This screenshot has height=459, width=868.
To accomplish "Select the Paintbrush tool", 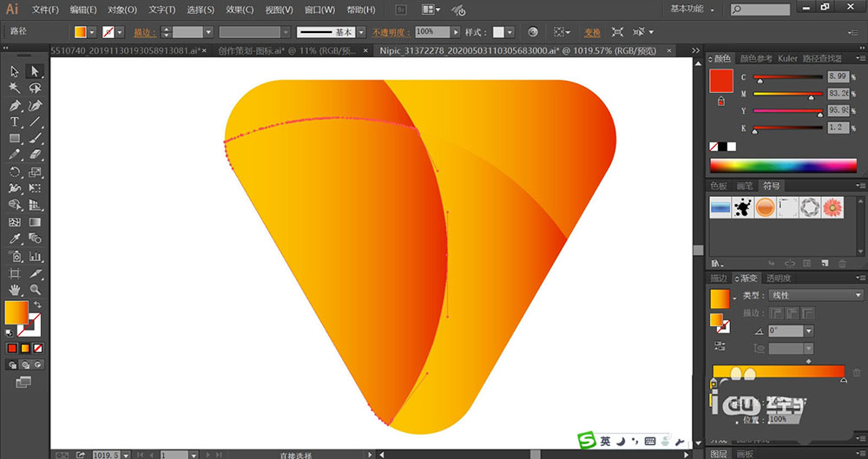I will click(35, 139).
